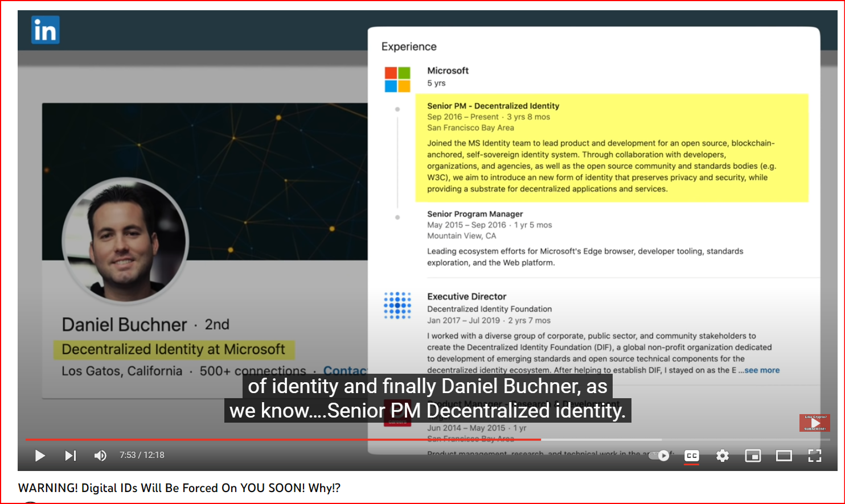Click the Decentralized Identity Foundation logo
This screenshot has height=504, width=845.
(x=397, y=305)
